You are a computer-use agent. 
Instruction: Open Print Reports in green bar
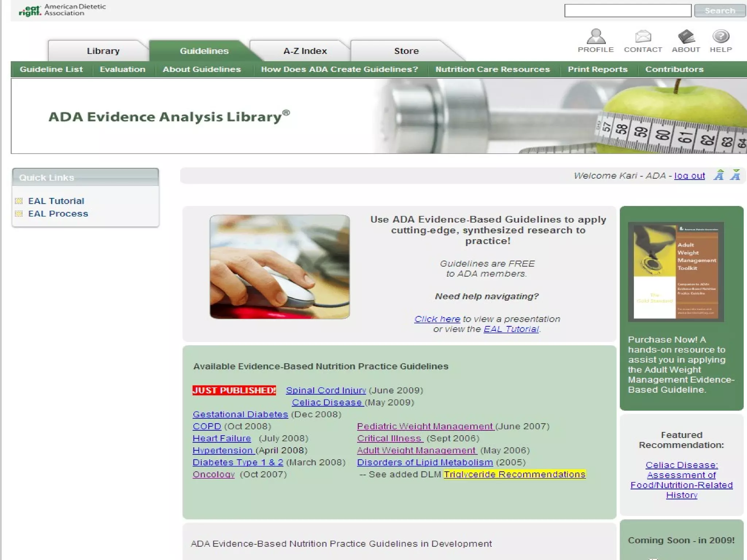click(x=597, y=69)
